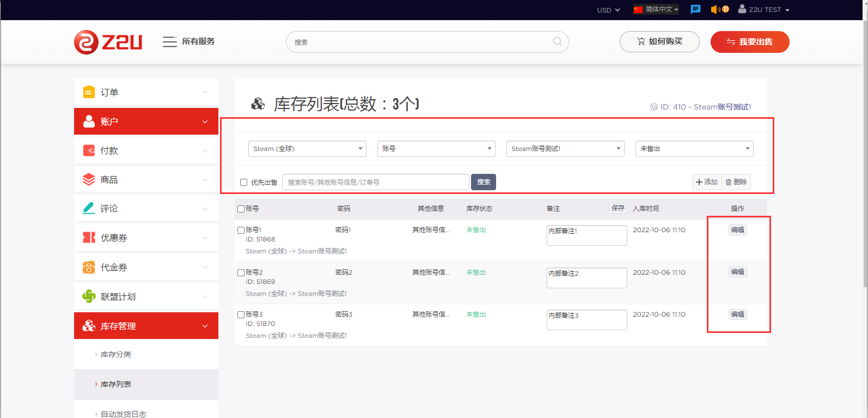Tick the checkbox for 账号1 row
Screen dimensions: 868x418
241,231
